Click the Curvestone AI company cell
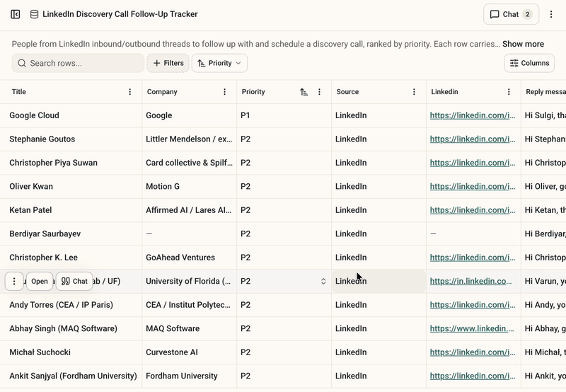The height and width of the screenshot is (392, 566). pos(190,352)
